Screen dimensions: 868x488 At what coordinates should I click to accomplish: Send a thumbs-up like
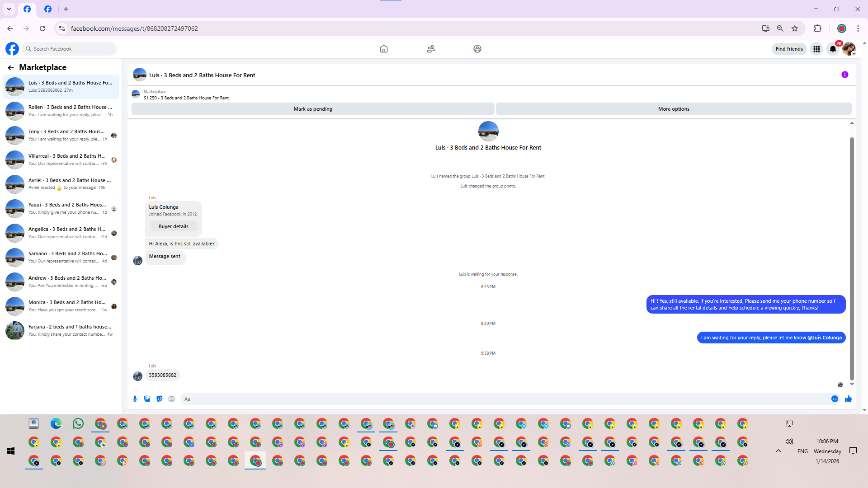coord(848,399)
